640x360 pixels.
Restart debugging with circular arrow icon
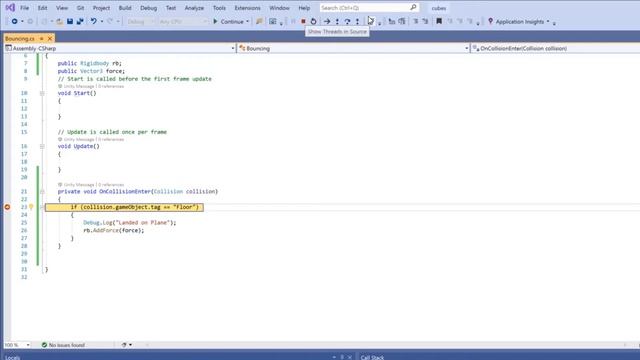(x=313, y=21)
